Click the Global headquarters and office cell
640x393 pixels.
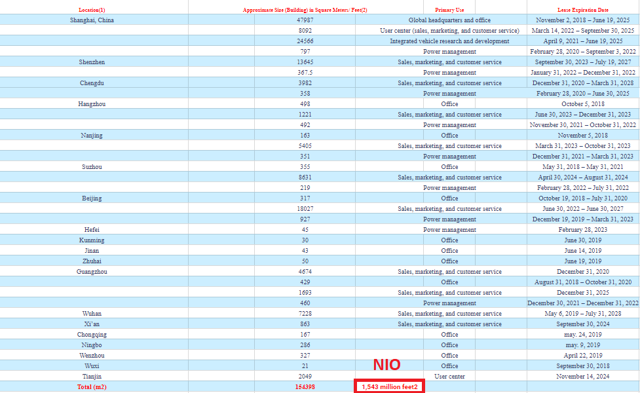point(449,20)
